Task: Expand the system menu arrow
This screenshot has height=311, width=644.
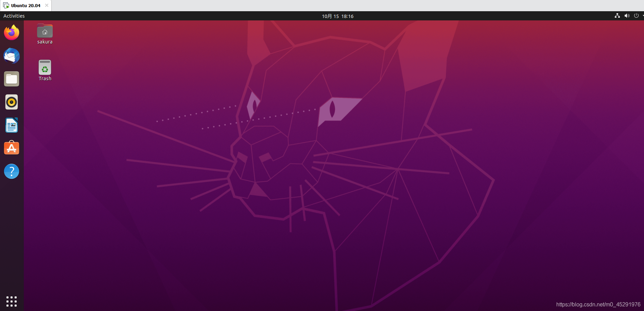Action: [643, 16]
